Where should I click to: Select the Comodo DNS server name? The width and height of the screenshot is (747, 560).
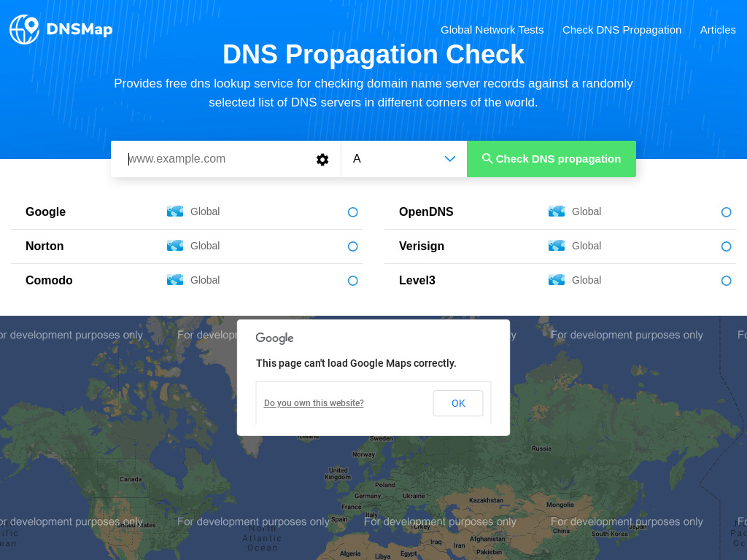tap(49, 281)
